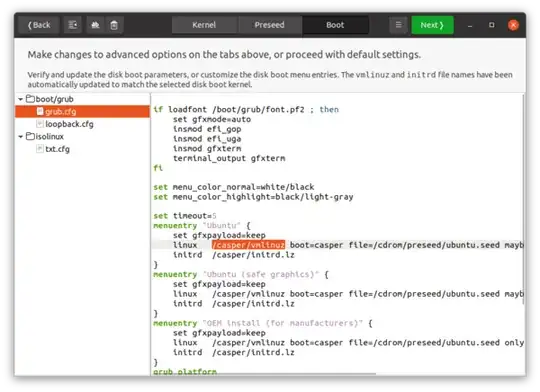Screen dimensions: 540x392
Task: Switch to the Kernel tab
Action: coord(204,25)
